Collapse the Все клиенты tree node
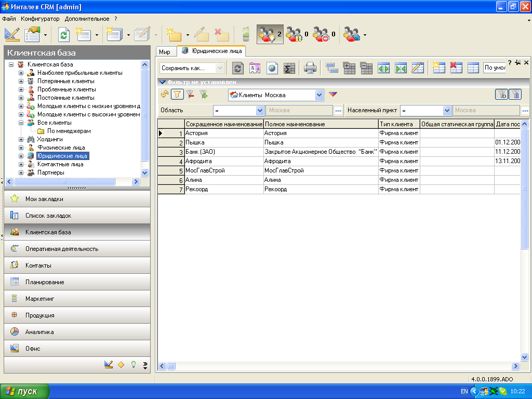532x399 pixels. pyautogui.click(x=21, y=123)
